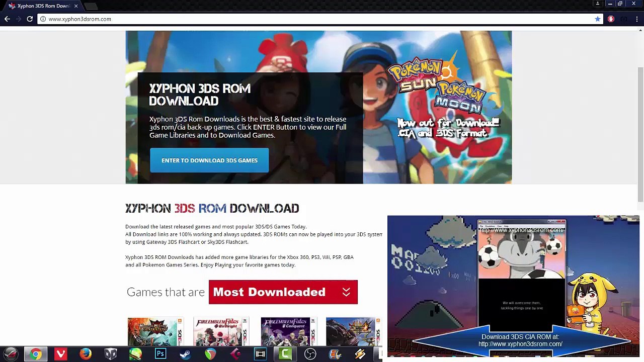The height and width of the screenshot is (362, 644).
Task: Switch to Google Chrome in the taskbar
Action: click(35, 354)
